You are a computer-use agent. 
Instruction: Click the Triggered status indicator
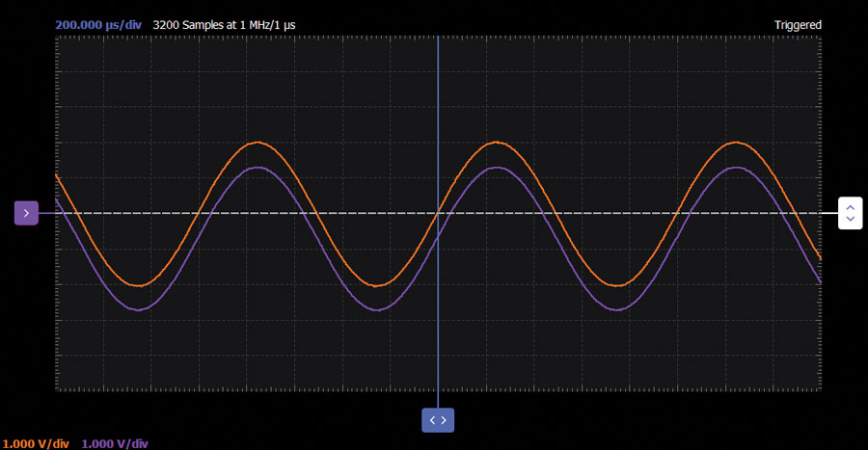click(798, 24)
